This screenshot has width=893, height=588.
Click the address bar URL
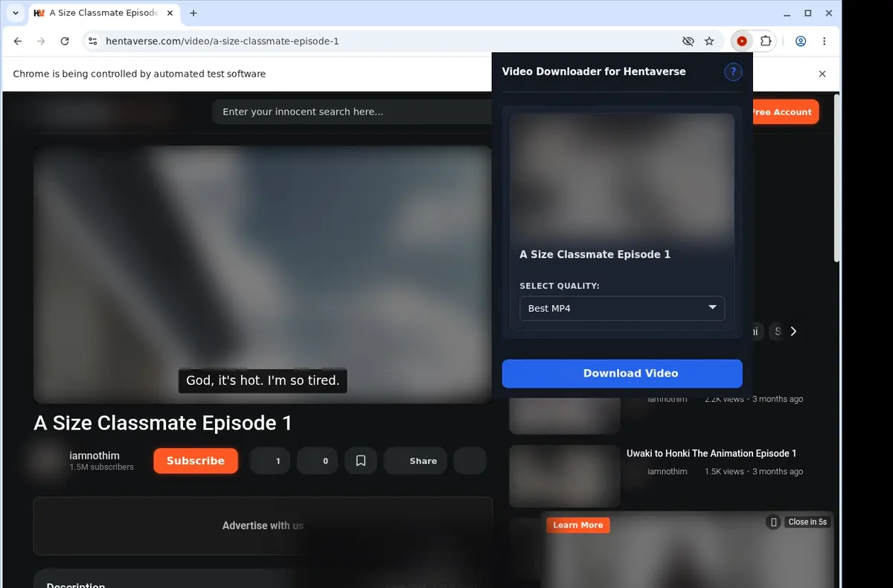tap(223, 42)
